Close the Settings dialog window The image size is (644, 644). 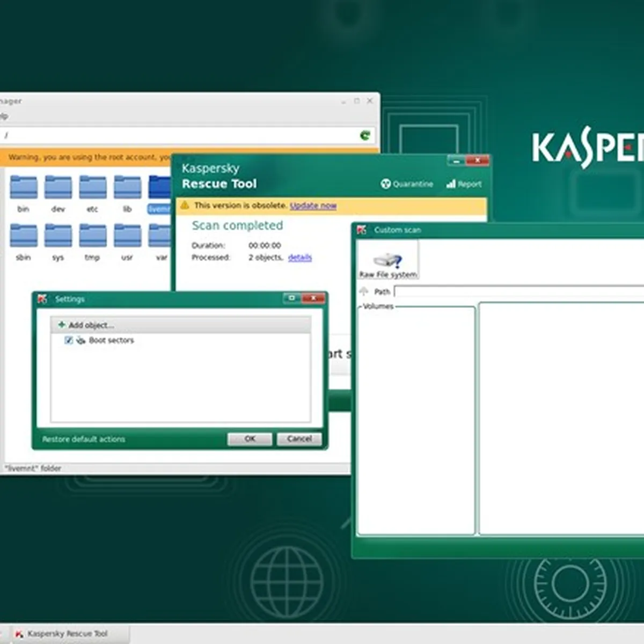coord(313,298)
